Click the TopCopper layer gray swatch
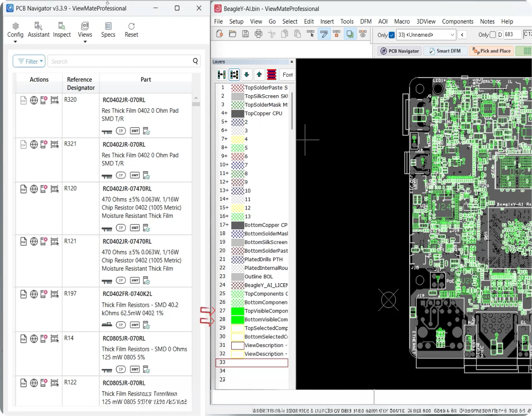532x416 pixels. 237,113
